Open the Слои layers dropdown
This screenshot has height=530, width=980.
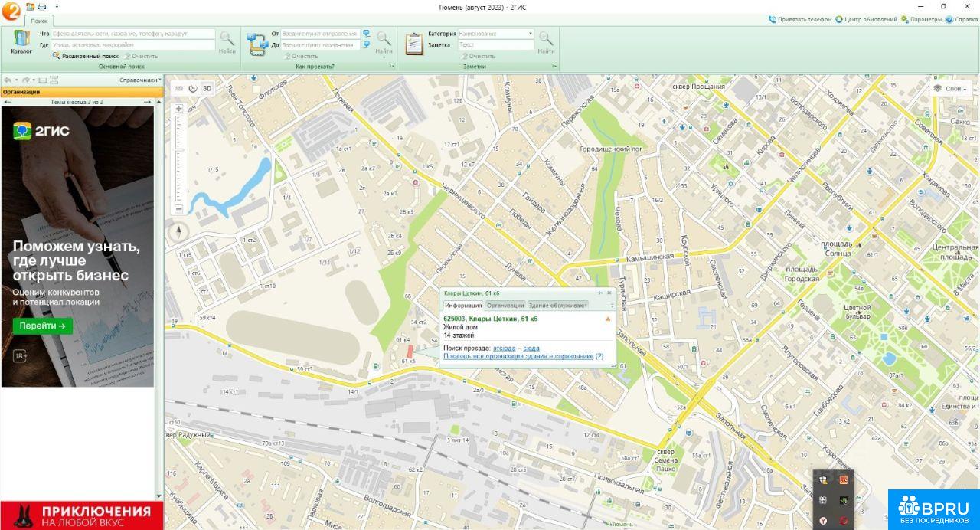pos(949,89)
